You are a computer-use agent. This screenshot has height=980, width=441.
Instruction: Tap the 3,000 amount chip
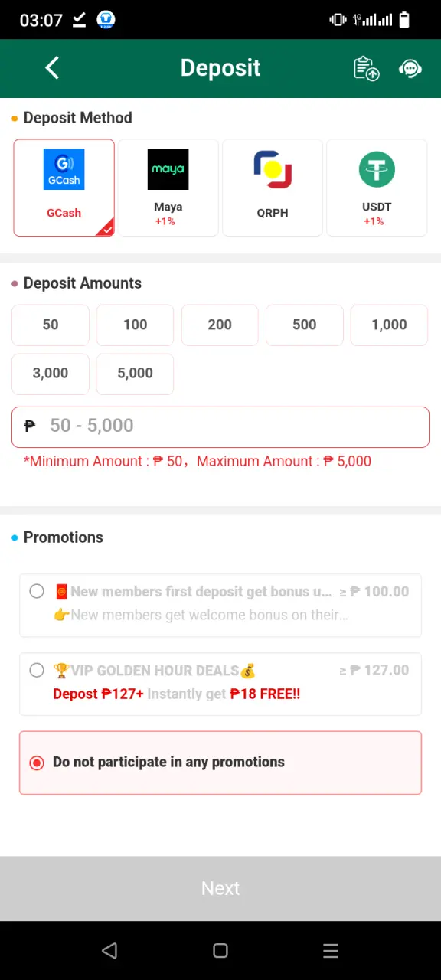coord(51,373)
